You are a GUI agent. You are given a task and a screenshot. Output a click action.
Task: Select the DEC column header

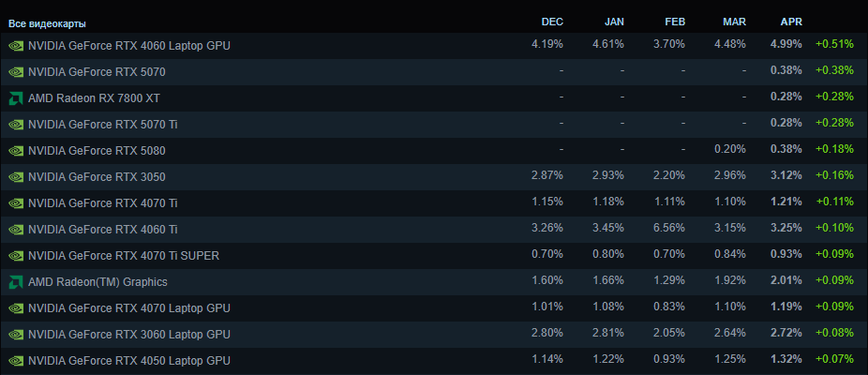[x=552, y=22]
